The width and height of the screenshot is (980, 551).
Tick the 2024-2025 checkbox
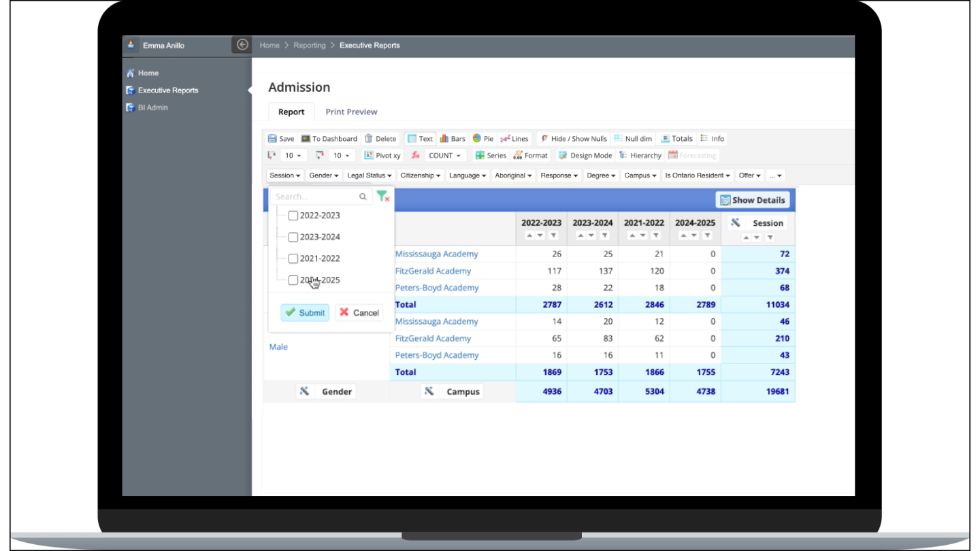[293, 280]
